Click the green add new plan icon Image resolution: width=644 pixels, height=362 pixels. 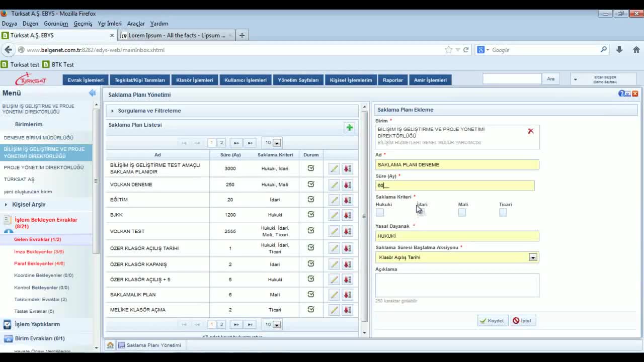coord(349,128)
